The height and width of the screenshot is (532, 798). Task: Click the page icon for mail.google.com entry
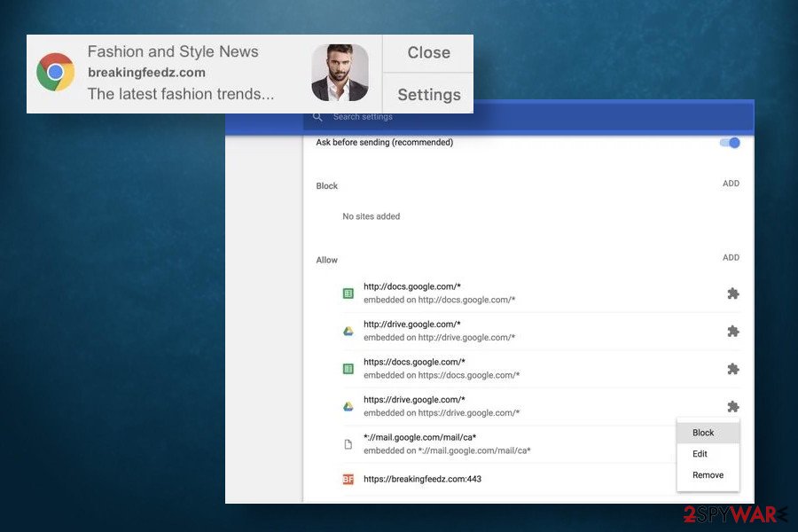coord(348,444)
